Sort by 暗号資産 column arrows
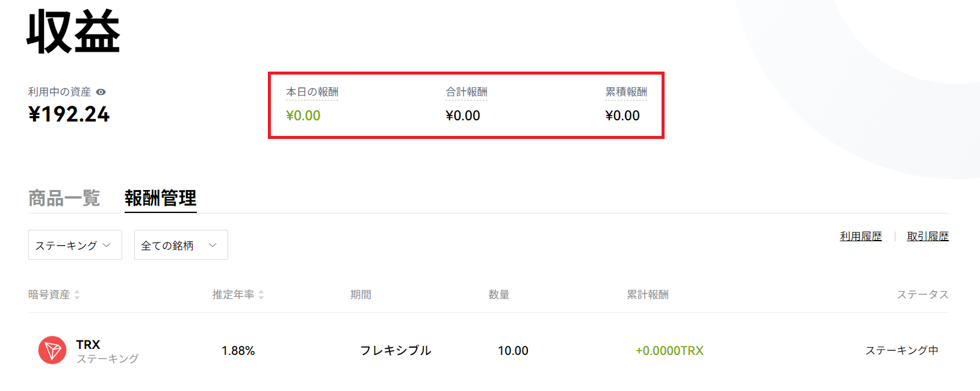This screenshot has height=391, width=980. point(77,295)
